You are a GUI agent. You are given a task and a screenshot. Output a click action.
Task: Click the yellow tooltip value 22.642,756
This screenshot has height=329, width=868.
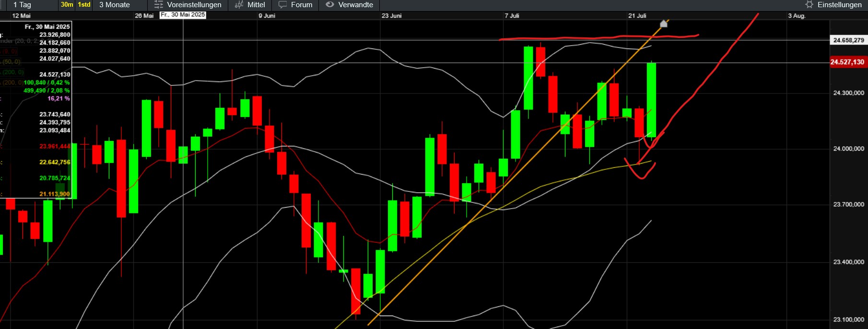(55, 162)
